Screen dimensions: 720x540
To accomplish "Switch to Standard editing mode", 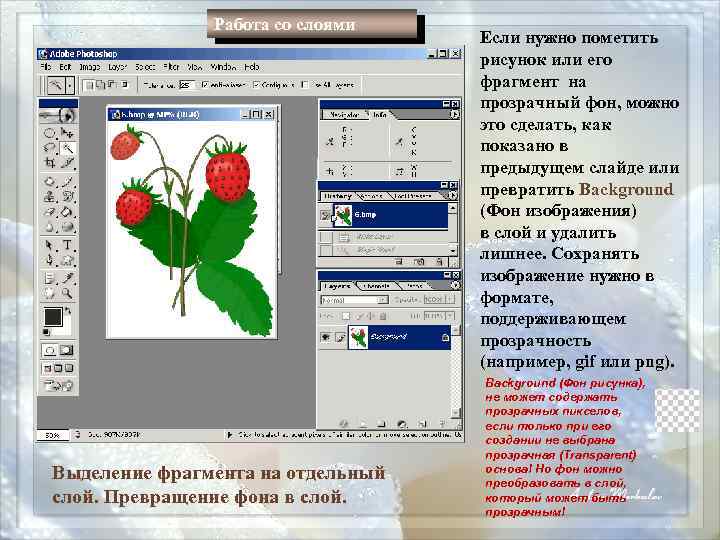I will 50,350.
